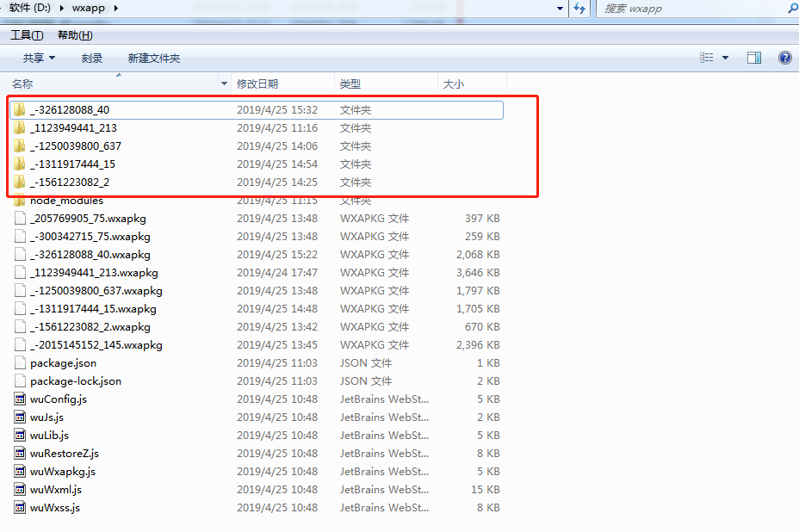Open the view options dropdown arrow
Viewport: 799px width, 532px height.
[x=725, y=58]
